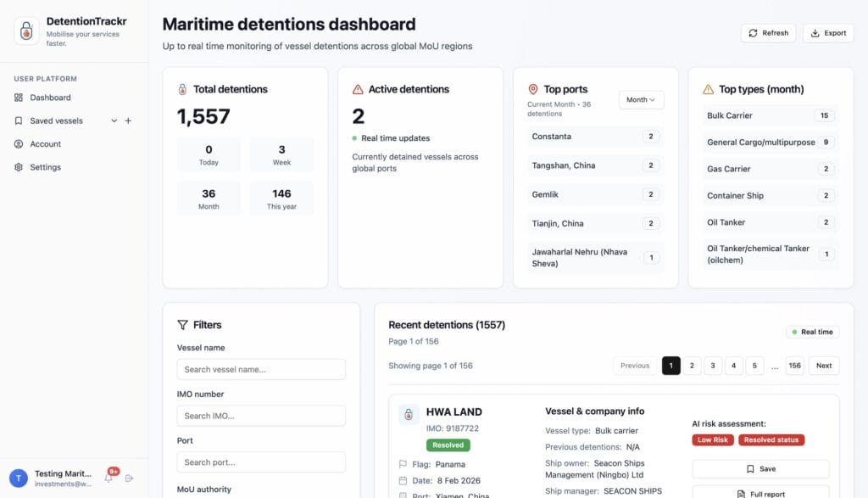Click the Resolved status badge

(x=448, y=445)
